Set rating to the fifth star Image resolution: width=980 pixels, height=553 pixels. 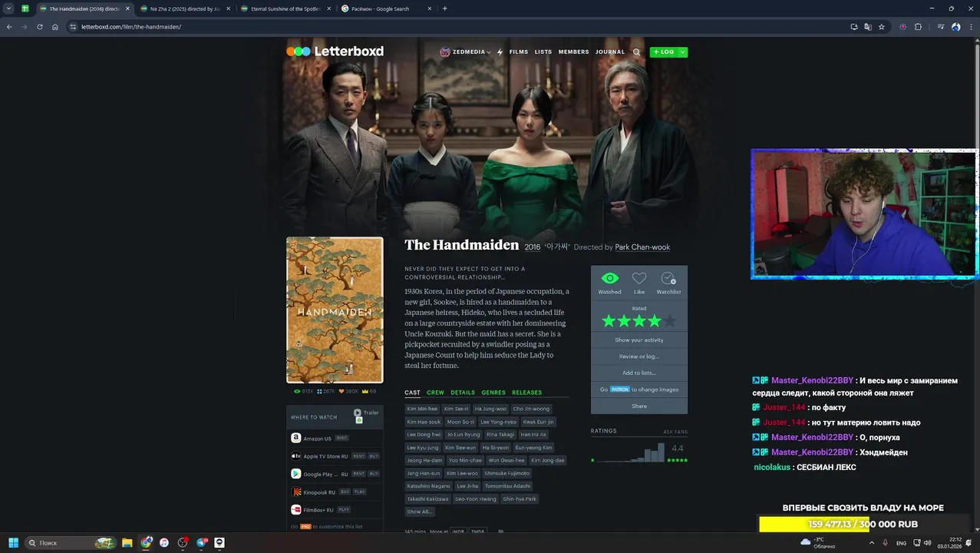pyautogui.click(x=669, y=321)
